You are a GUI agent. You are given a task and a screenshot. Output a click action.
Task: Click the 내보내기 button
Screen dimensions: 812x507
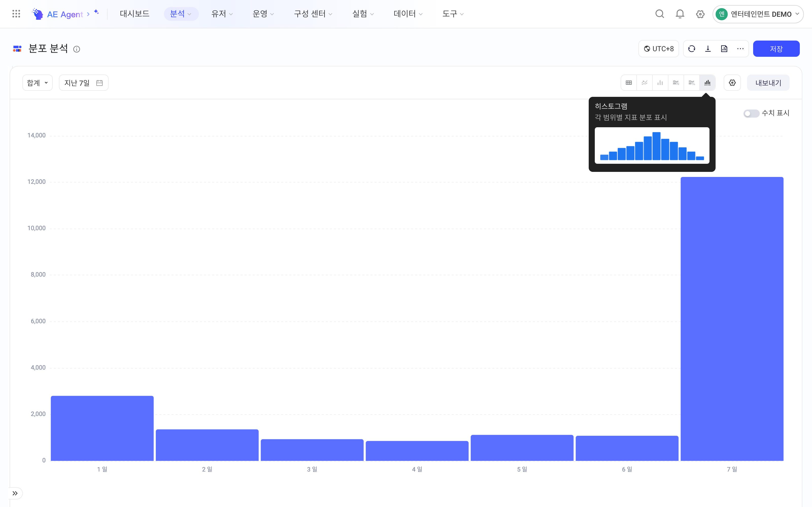(768, 83)
